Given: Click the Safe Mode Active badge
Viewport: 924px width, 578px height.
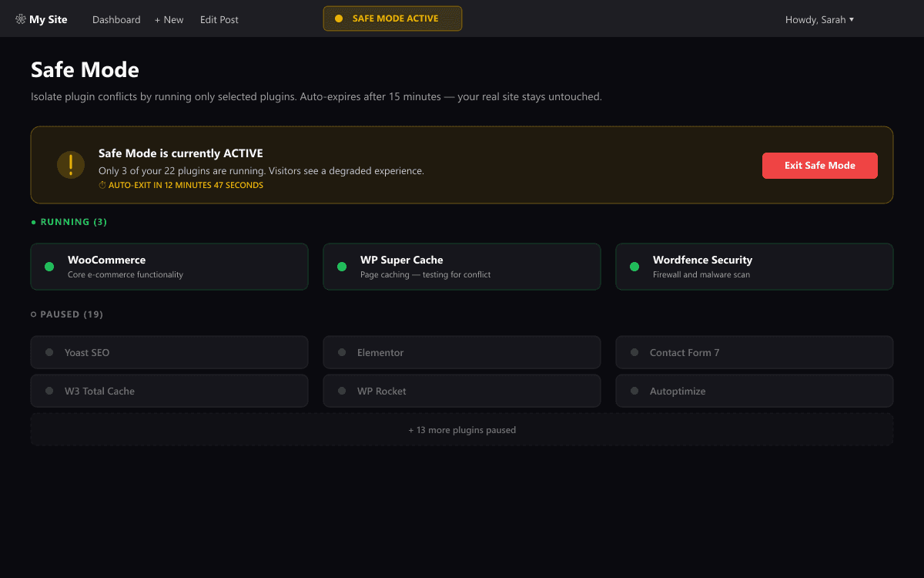Looking at the screenshot, I should (x=393, y=18).
